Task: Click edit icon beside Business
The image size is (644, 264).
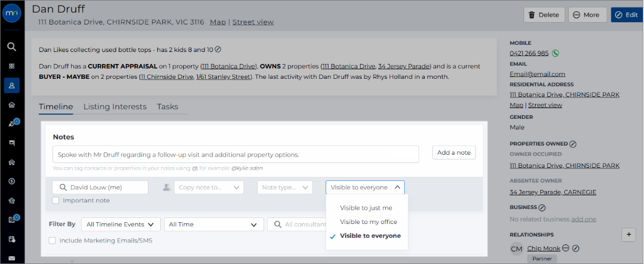Action: [x=541, y=207]
